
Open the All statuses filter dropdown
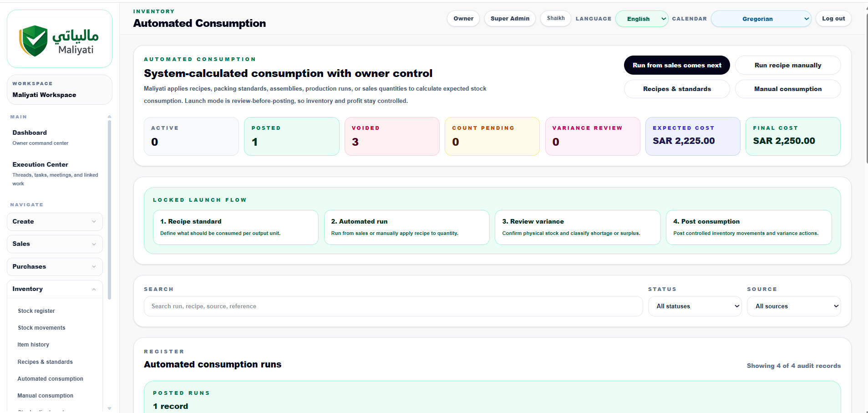tap(695, 306)
